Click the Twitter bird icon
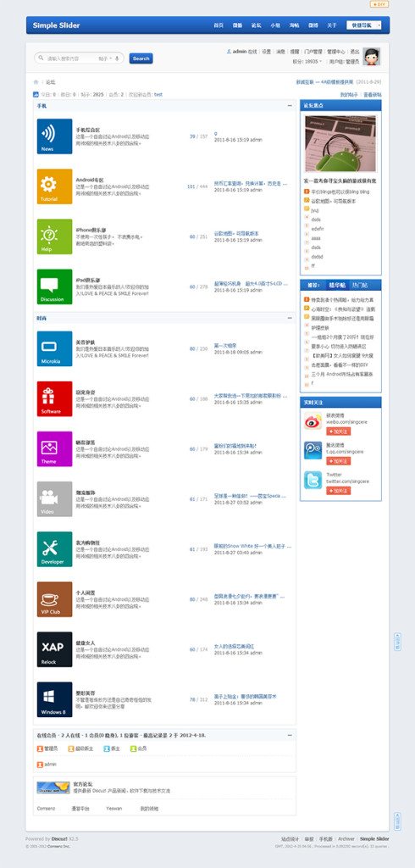Screen dimensions: 415x868 click(313, 480)
